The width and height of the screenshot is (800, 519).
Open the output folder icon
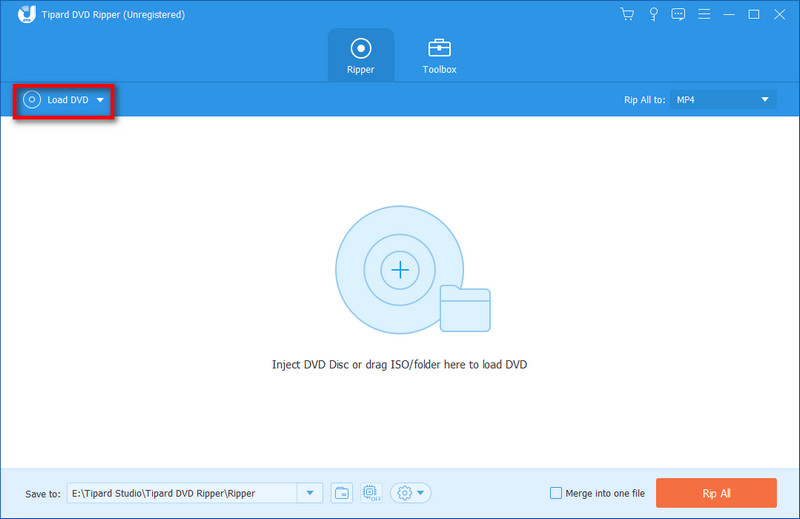coord(342,493)
